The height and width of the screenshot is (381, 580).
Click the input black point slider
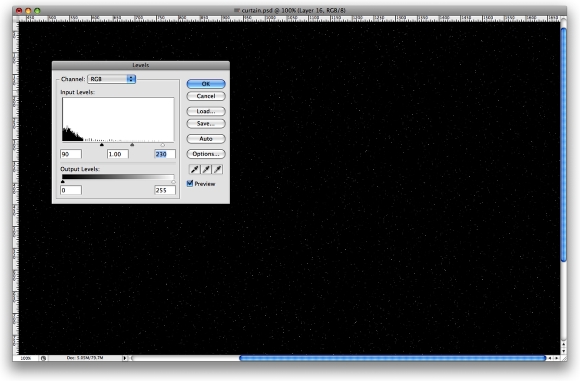[102, 145]
